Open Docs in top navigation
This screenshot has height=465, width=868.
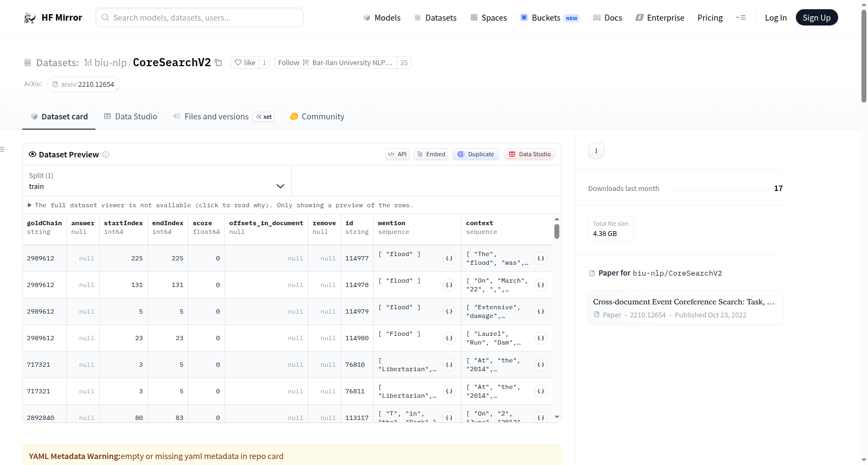[608, 18]
